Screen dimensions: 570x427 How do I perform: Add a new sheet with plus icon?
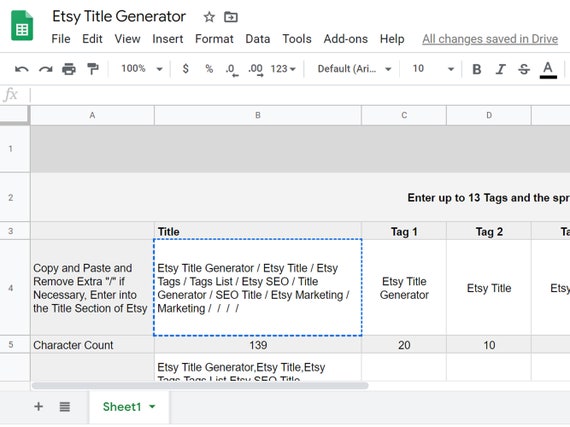click(x=39, y=406)
